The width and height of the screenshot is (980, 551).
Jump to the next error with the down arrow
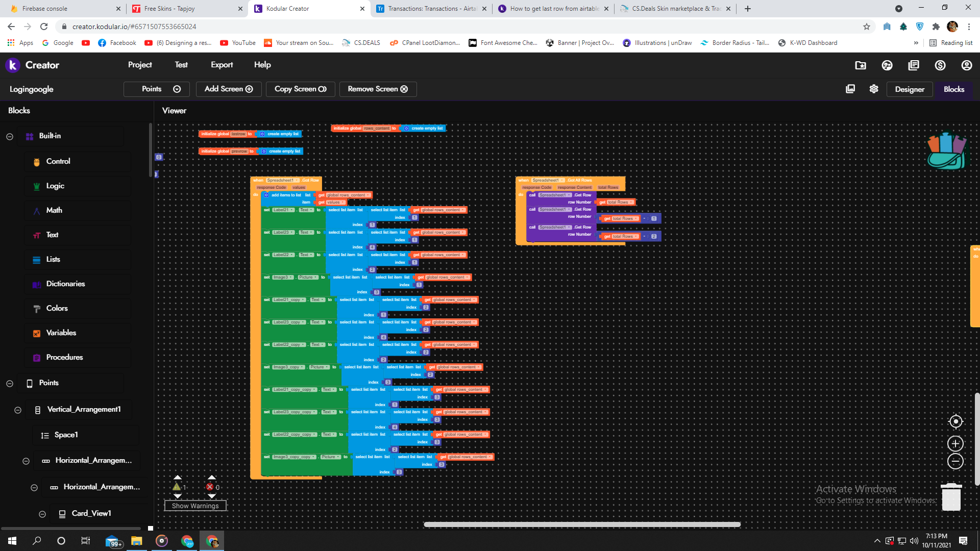tap(212, 496)
